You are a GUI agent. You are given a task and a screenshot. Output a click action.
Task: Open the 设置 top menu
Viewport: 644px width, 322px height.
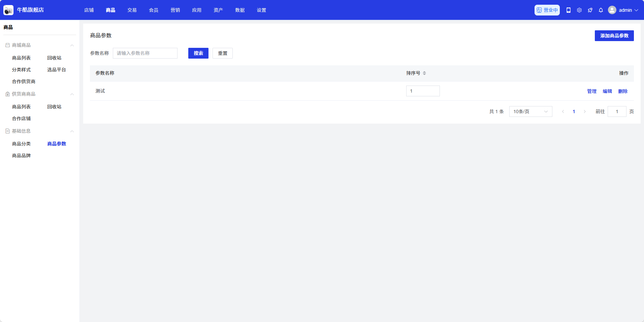261,10
